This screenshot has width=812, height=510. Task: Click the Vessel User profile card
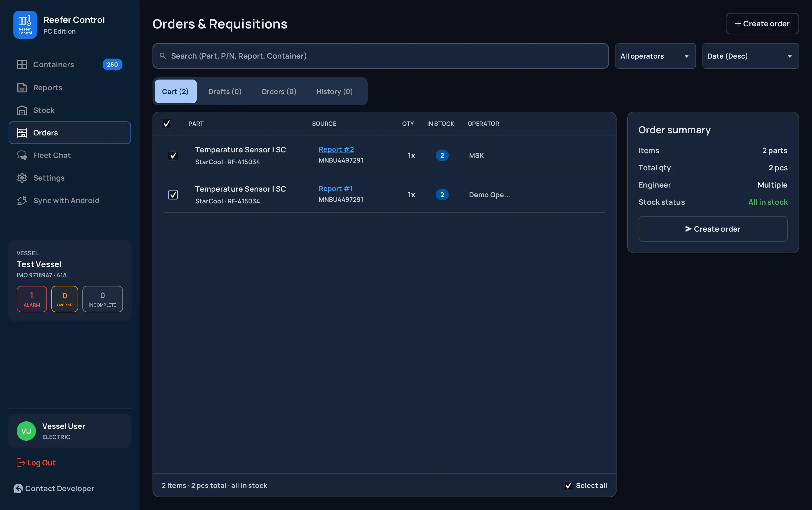70,431
